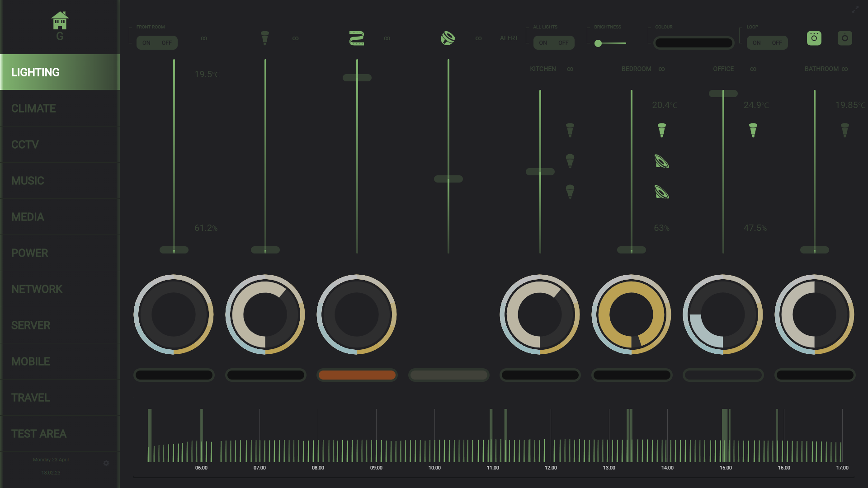868x488 pixels.
Task: Click the top row lamp bulb icon
Action: click(265, 38)
